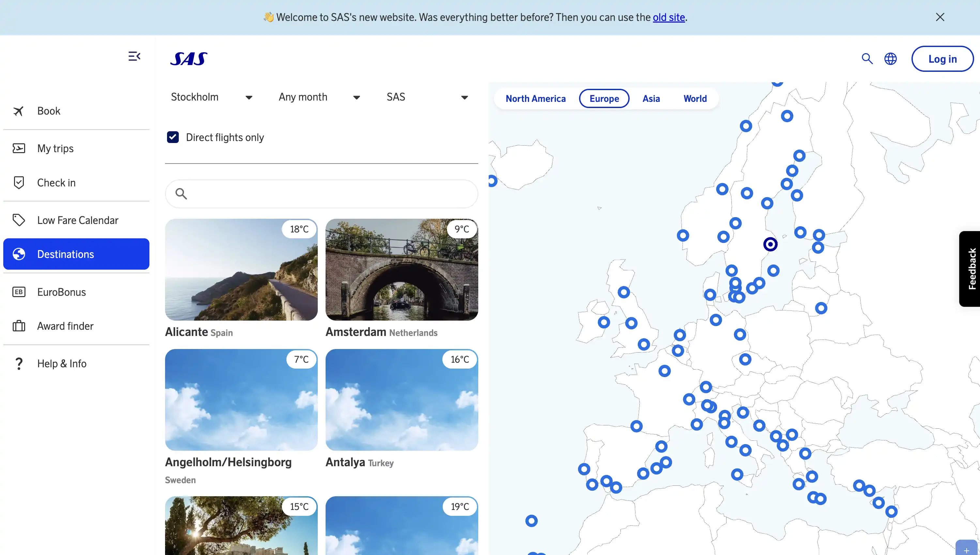Screen dimensions: 980x555
Task: Open Book in the sidebar
Action: click(x=76, y=111)
